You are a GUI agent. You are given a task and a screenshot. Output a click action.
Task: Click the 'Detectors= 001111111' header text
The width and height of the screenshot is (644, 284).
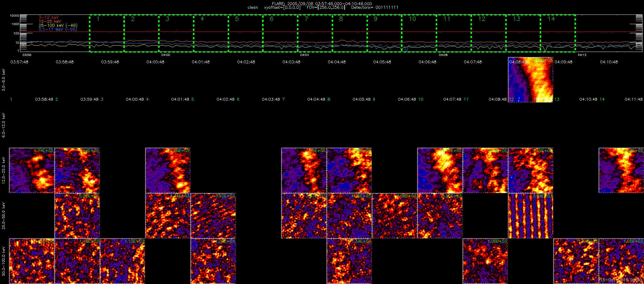point(375,8)
